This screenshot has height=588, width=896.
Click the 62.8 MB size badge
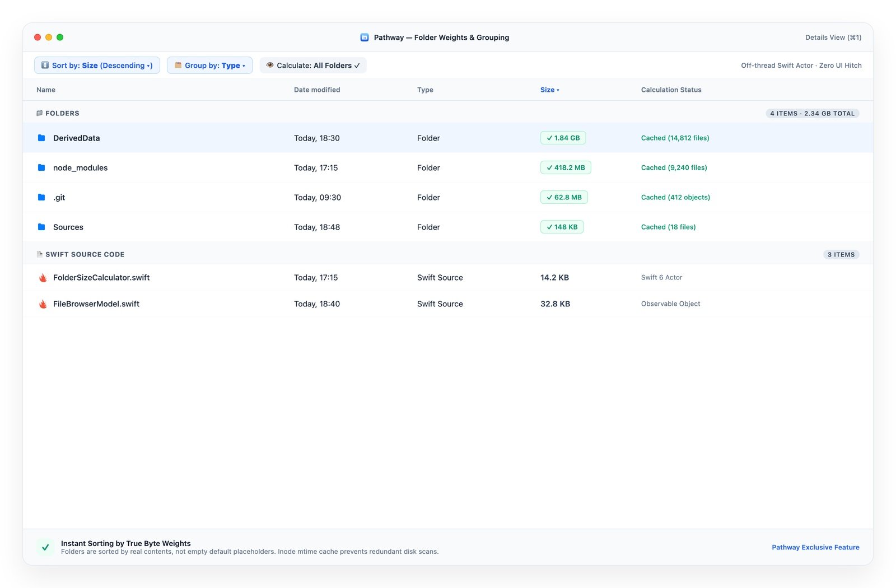[x=564, y=197]
